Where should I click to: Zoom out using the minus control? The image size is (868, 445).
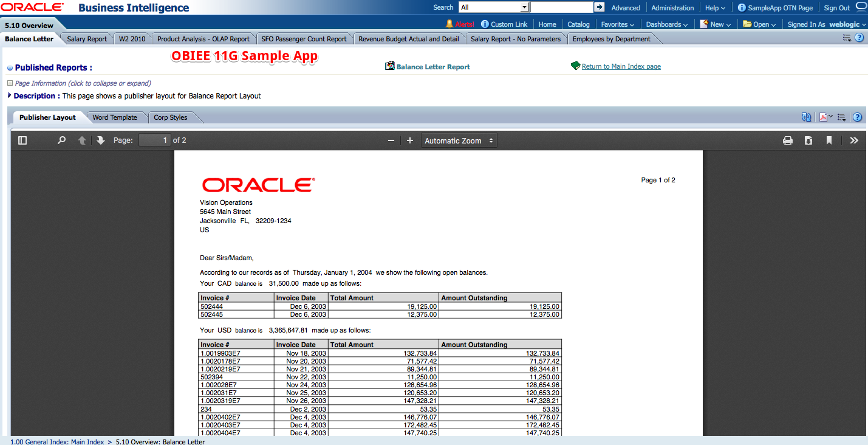391,140
